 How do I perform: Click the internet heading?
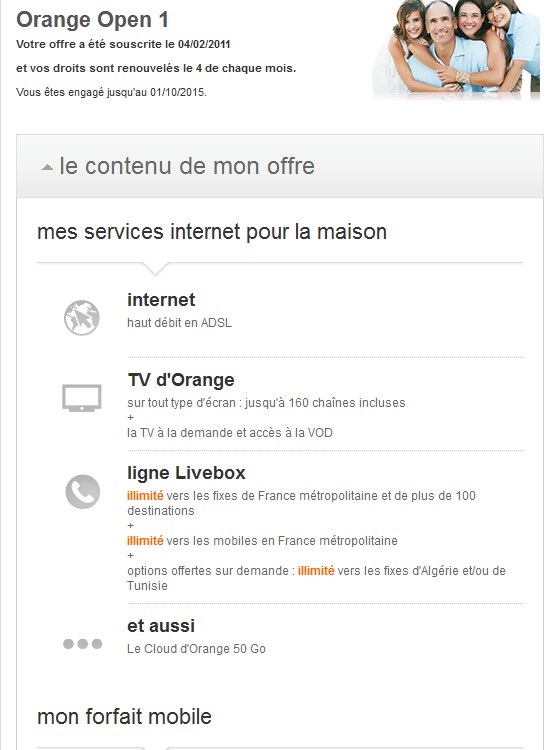pyautogui.click(x=161, y=300)
